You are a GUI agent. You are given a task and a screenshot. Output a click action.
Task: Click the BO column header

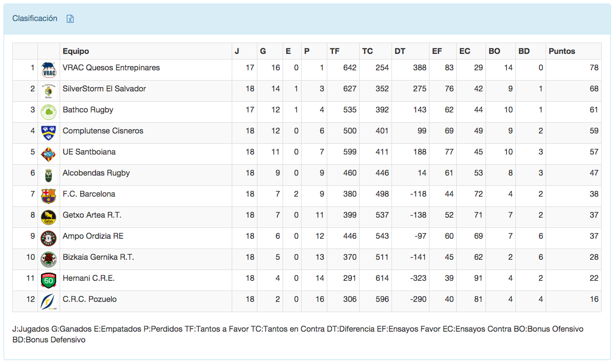(x=494, y=51)
